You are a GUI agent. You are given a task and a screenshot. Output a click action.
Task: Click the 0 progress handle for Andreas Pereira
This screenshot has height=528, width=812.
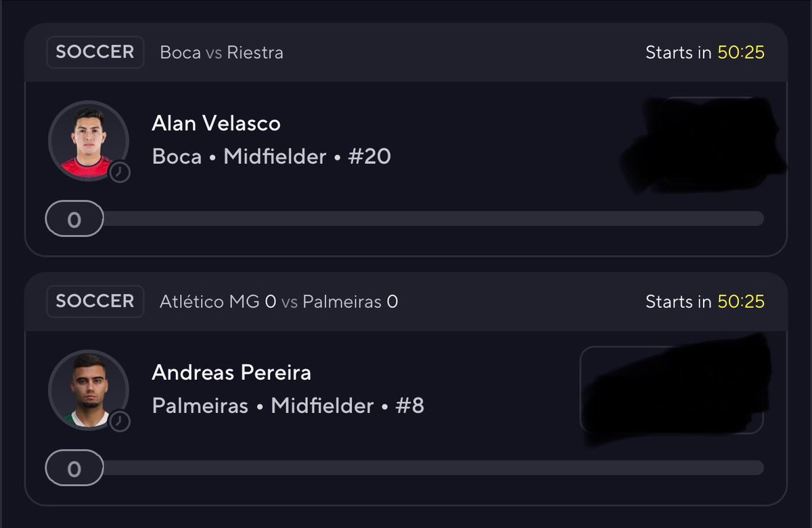pyautogui.click(x=74, y=468)
